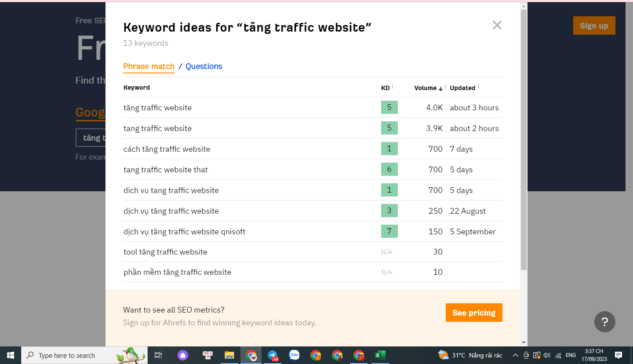633x364 pixels.
Task: Click volume value 4.0K
Action: pyautogui.click(x=434, y=108)
